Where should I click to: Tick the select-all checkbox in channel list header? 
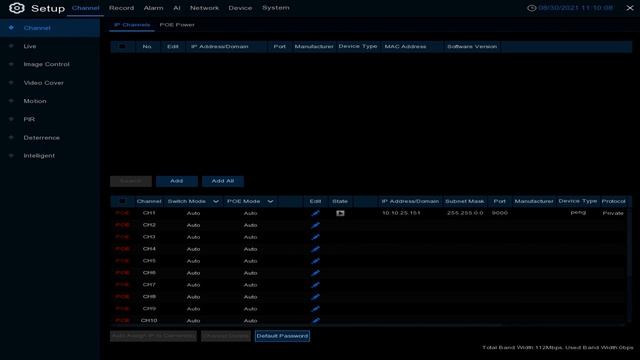(122, 201)
